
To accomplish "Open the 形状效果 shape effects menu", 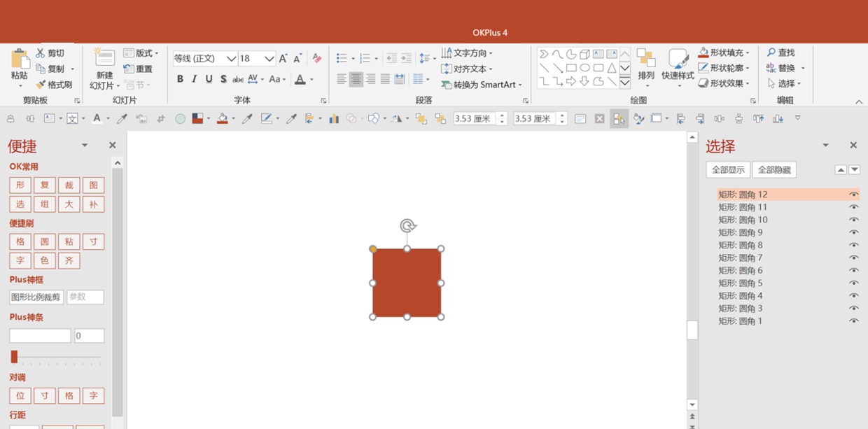I will (724, 83).
